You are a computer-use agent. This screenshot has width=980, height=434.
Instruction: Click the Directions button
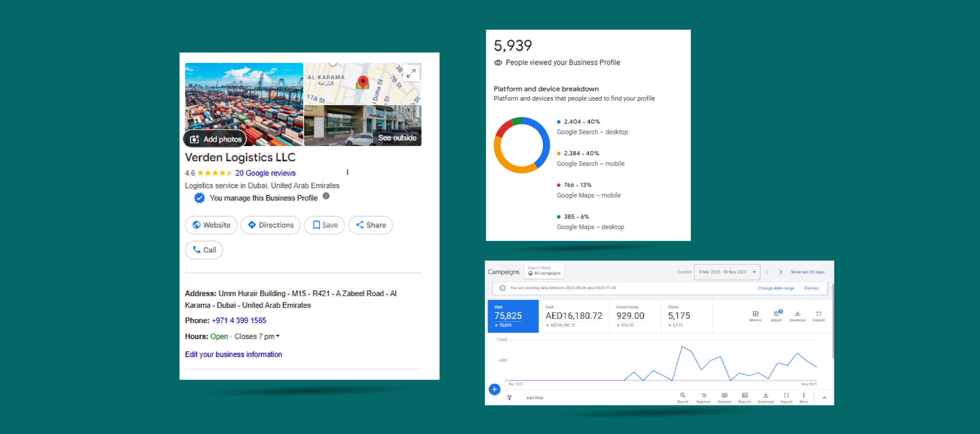click(270, 225)
